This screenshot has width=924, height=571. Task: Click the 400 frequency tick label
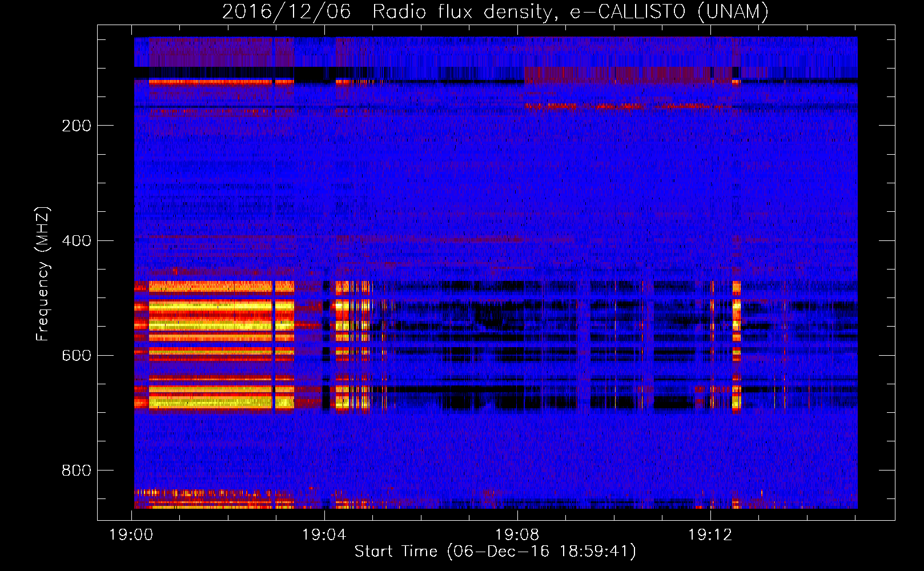[77, 240]
